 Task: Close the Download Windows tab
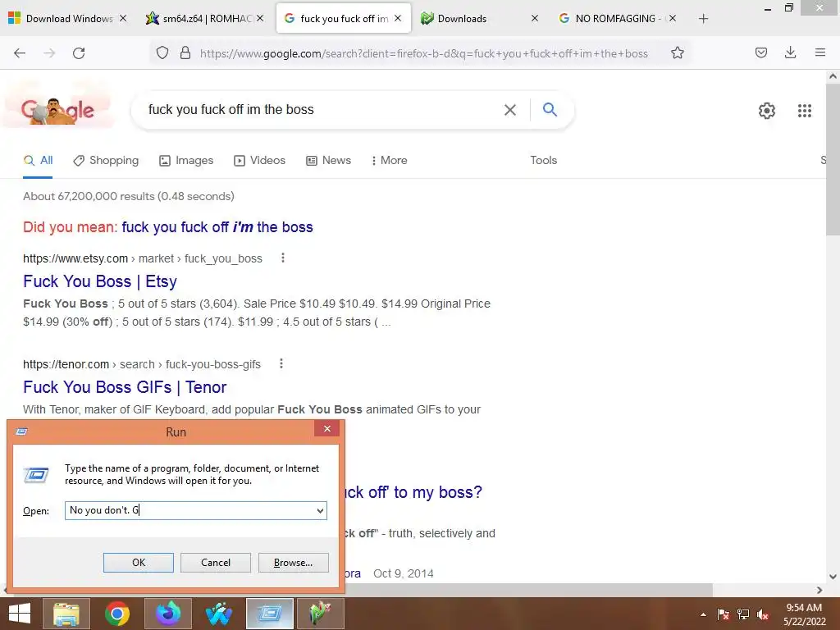pos(123,18)
